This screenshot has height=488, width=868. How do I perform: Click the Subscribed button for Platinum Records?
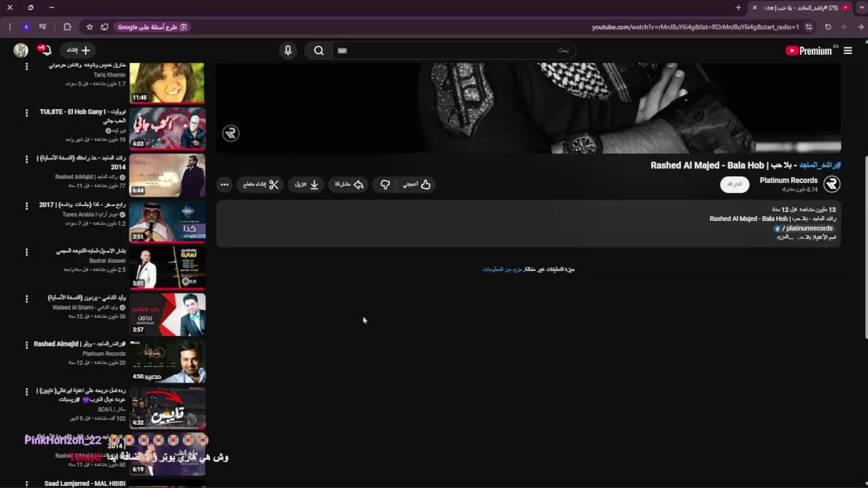point(734,184)
